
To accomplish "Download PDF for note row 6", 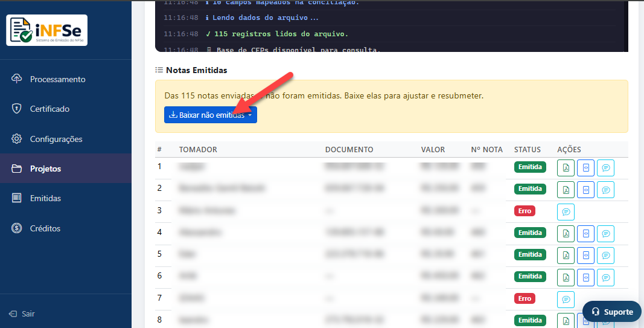I will click(x=566, y=277).
